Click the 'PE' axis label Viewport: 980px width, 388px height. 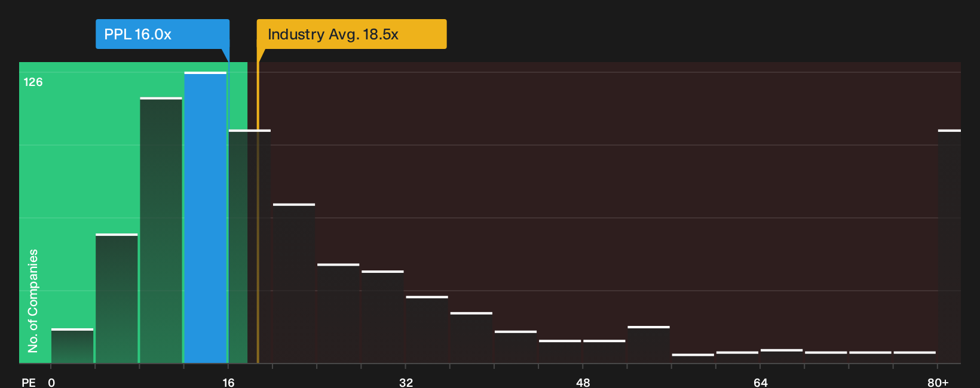(x=29, y=382)
